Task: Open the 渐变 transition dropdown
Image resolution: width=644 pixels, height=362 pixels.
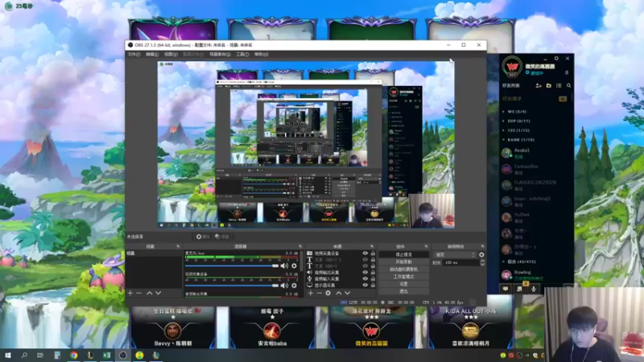Action: [455, 255]
